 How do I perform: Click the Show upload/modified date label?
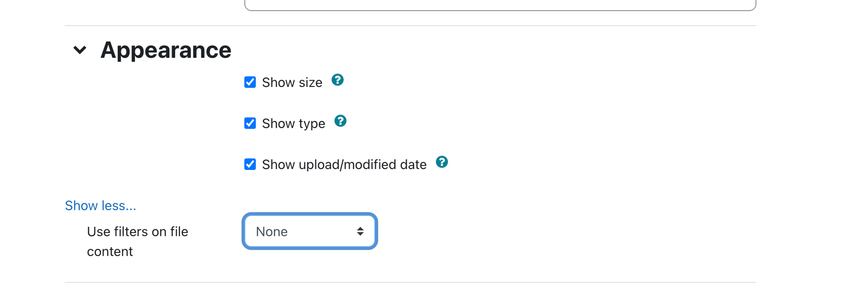tap(344, 165)
